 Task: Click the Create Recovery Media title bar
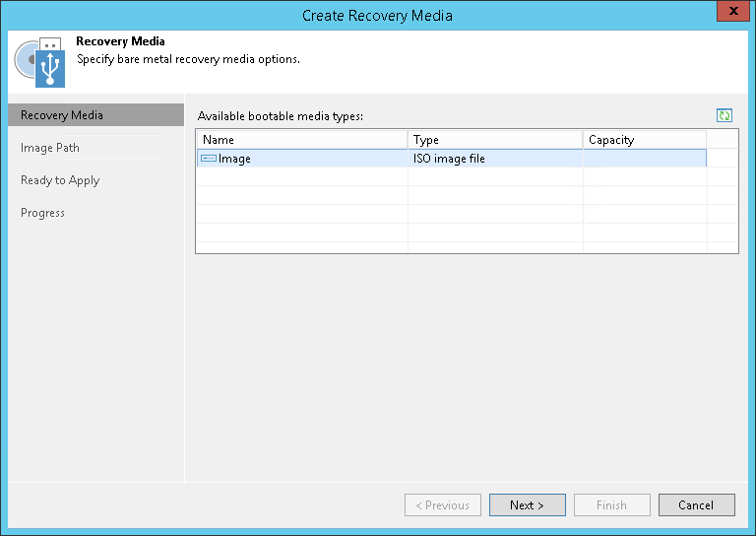point(378,15)
